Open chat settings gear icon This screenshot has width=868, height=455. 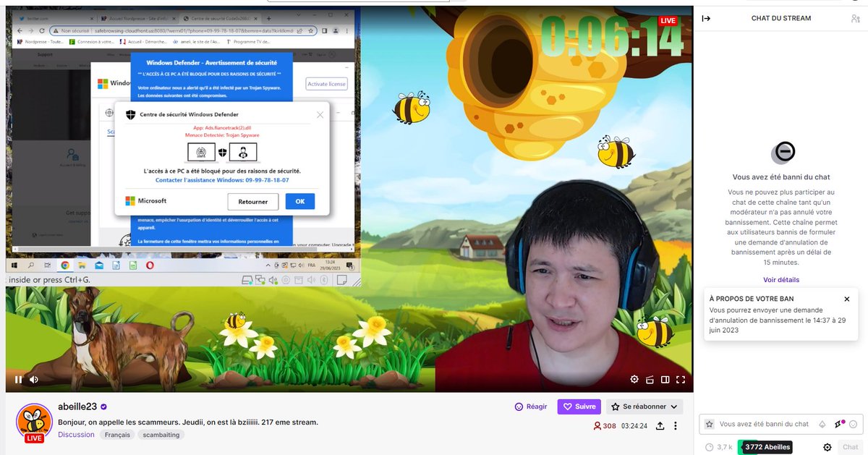[827, 447]
